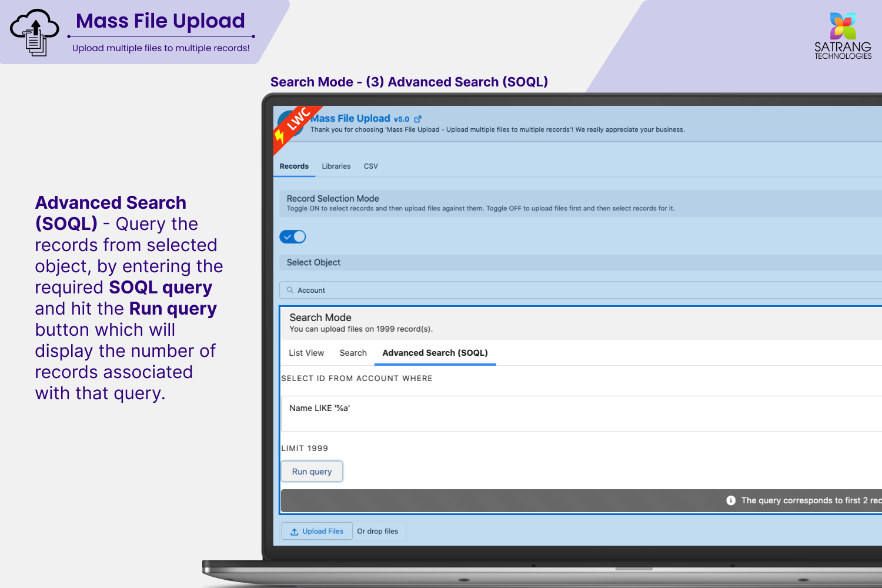Click the 'Record Selection Mode' heading
This screenshot has width=882, height=588.
(x=333, y=199)
